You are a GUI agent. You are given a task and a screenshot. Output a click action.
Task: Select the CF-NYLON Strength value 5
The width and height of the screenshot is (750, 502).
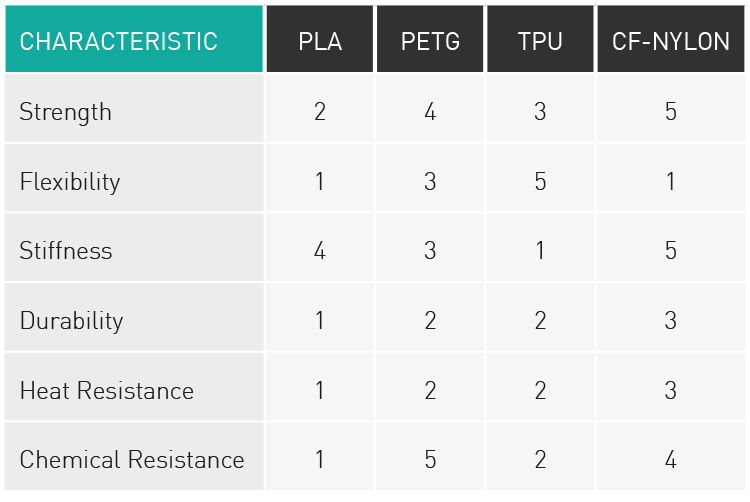click(671, 111)
